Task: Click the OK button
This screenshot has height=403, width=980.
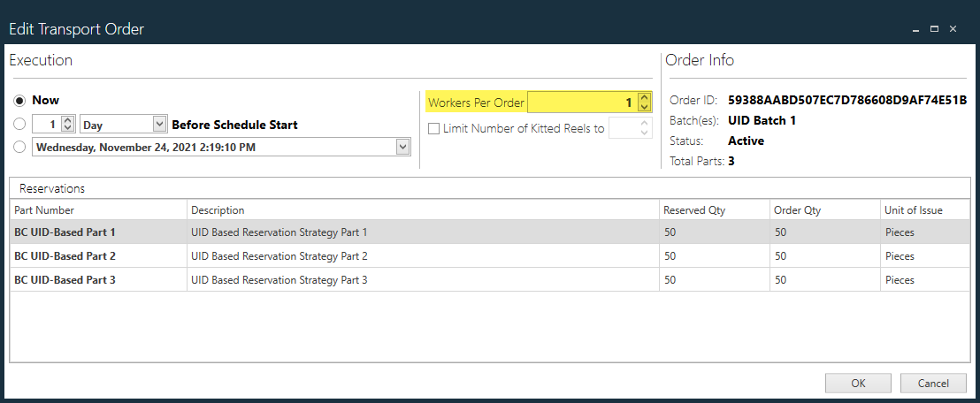Action: click(858, 384)
